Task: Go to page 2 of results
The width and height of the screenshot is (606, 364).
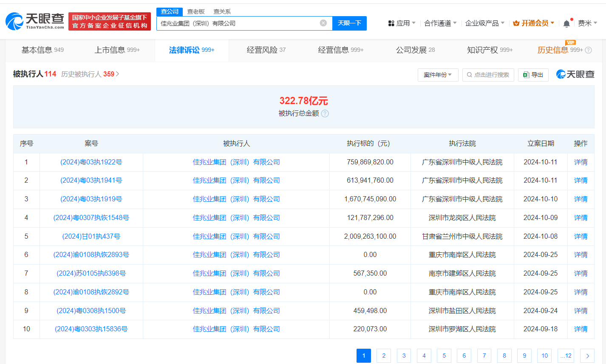Action: (x=384, y=356)
